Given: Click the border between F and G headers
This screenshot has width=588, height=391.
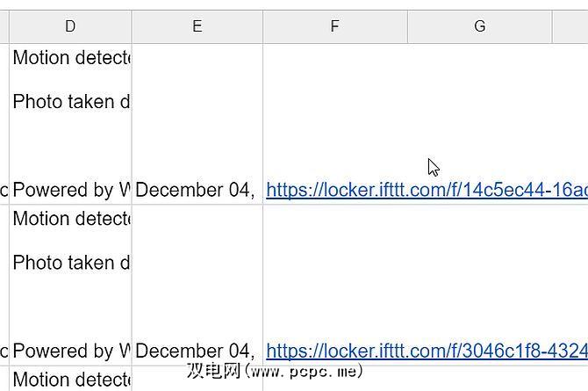Looking at the screenshot, I should (407, 26).
